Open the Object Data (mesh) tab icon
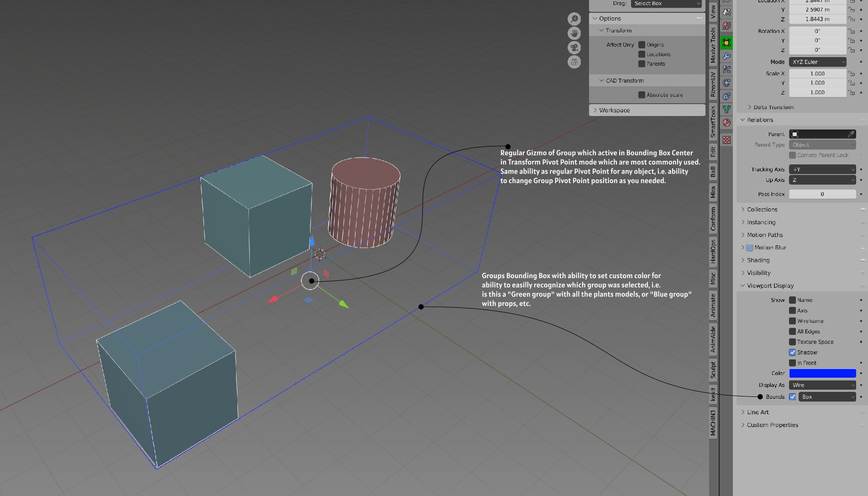This screenshot has height=496, width=868. [x=726, y=109]
